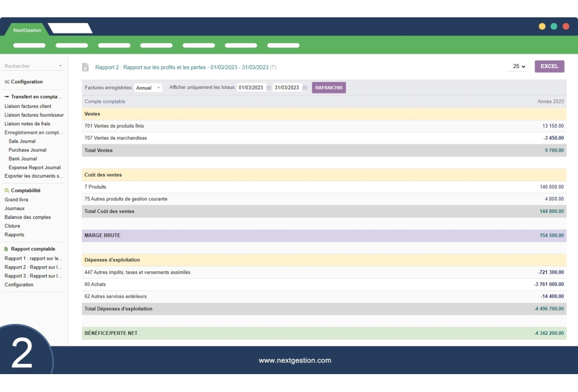Open the start date calendar picker icon

269,88
